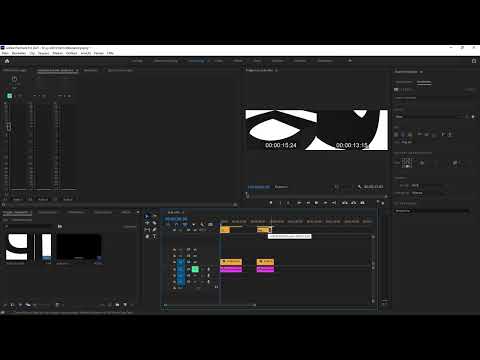Click the timeline playhead timecode field
The width and height of the screenshot is (480, 360).
tap(176, 219)
